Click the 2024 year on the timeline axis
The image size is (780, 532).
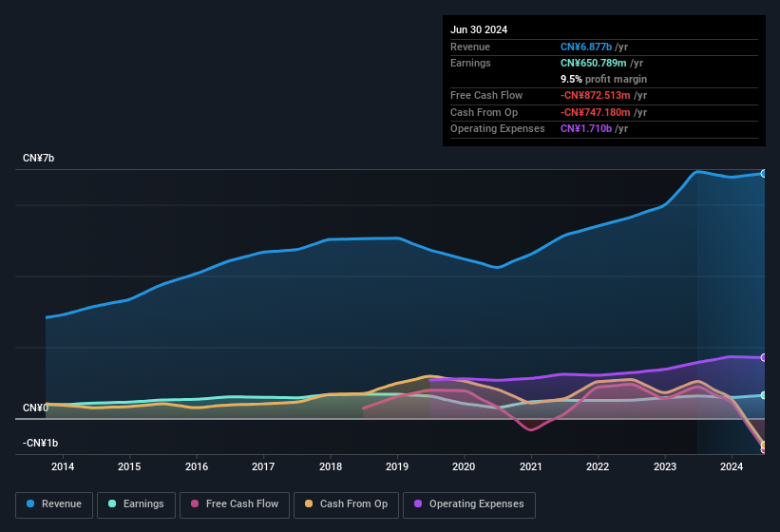pos(732,466)
